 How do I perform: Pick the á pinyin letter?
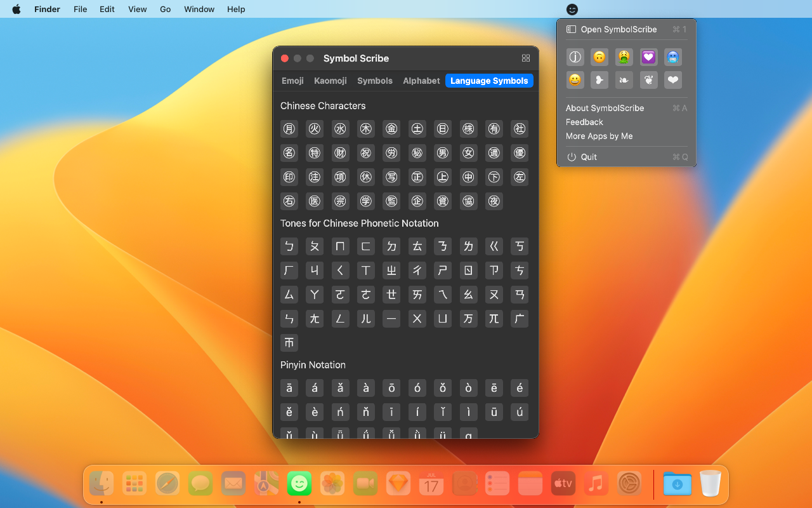[x=315, y=388]
